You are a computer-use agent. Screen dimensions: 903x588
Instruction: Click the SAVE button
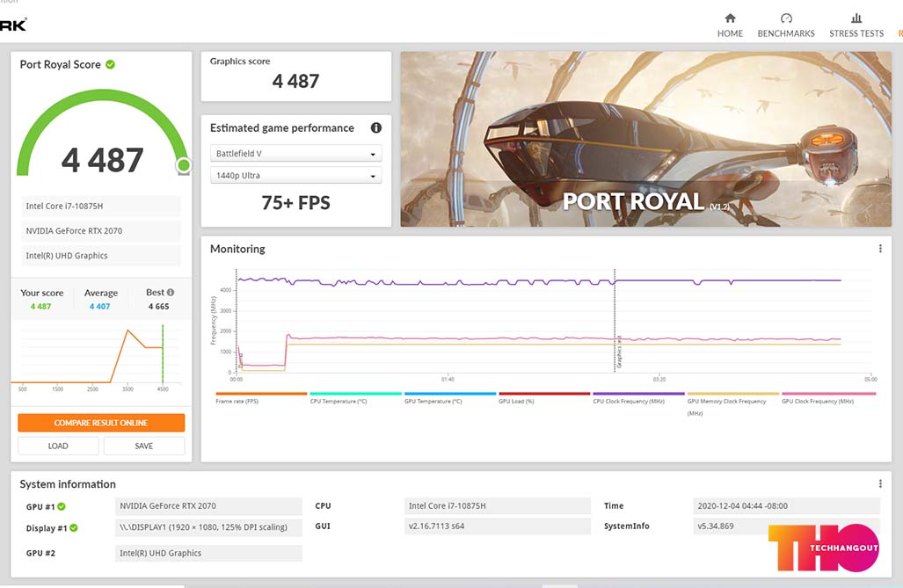[144, 446]
